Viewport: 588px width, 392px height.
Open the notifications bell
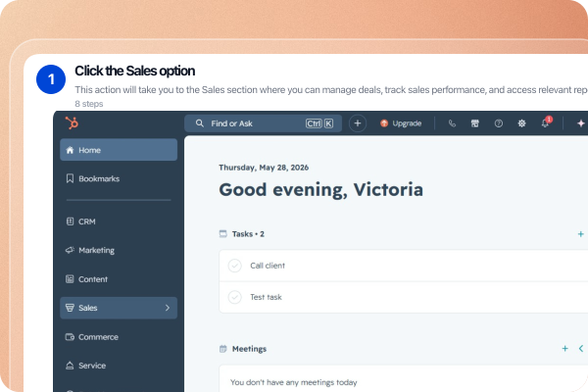click(x=546, y=122)
